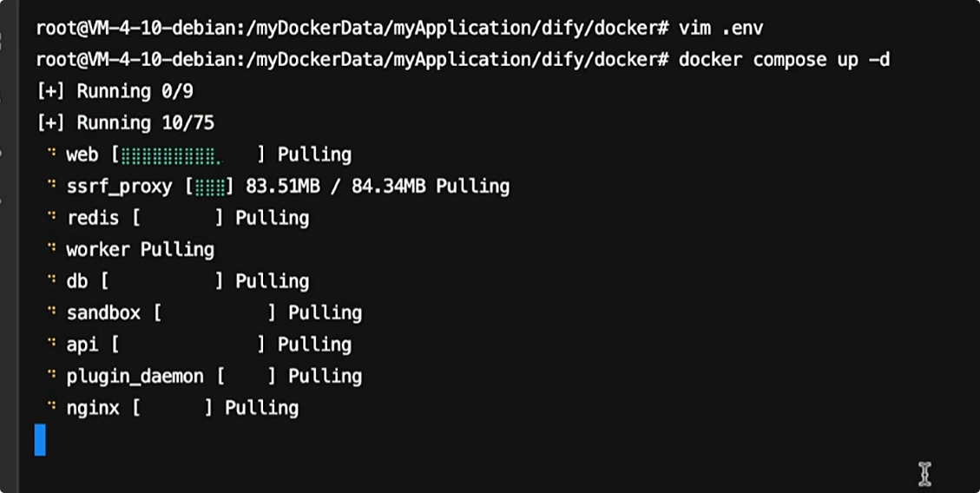Click the spinner icon beside api

click(52, 344)
